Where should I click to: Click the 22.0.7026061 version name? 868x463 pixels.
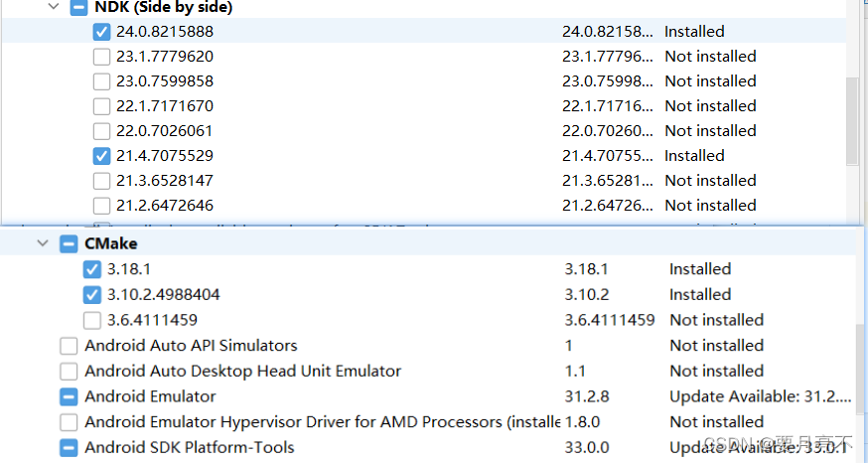click(165, 131)
